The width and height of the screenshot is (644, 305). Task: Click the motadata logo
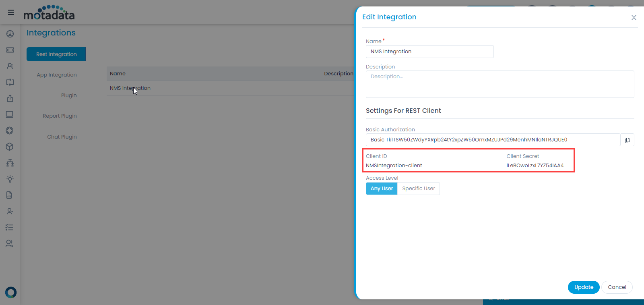pos(49,12)
